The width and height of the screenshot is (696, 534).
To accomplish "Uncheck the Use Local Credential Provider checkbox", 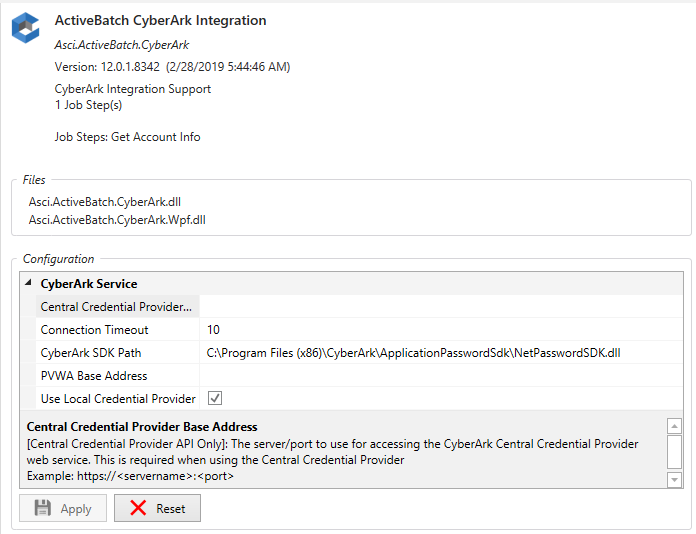I will pyautogui.click(x=215, y=399).
